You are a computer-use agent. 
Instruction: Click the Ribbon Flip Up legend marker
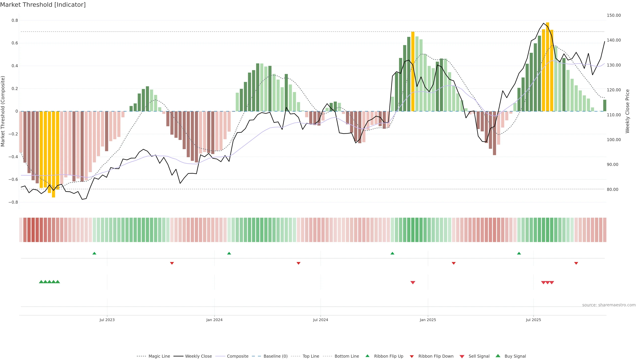click(367, 356)
